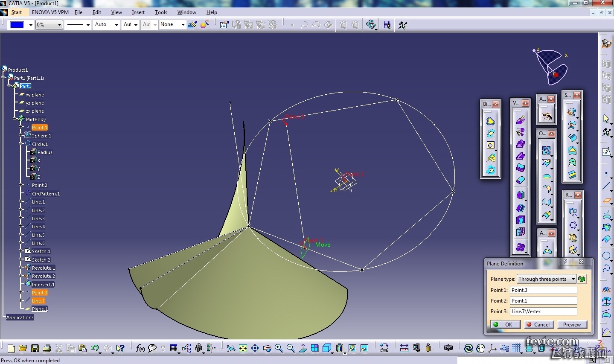Click the Point 1 input field
614x364 pixels.
pos(543,290)
